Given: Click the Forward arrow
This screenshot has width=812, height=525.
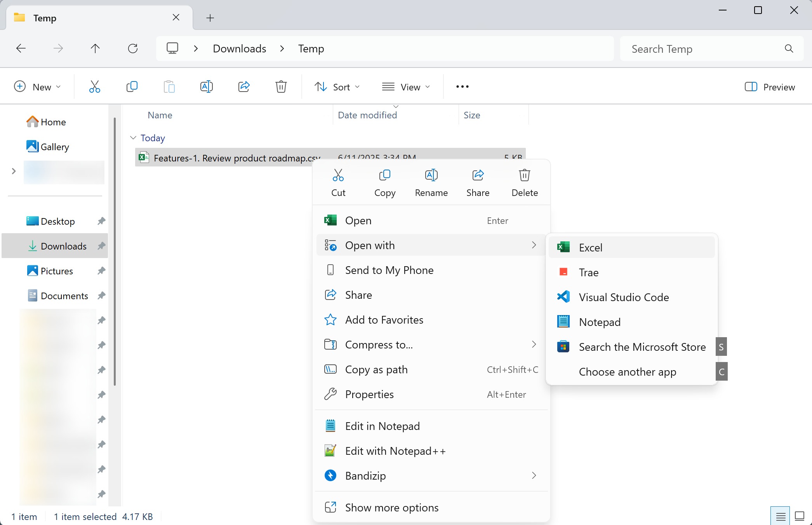Looking at the screenshot, I should click(x=58, y=49).
